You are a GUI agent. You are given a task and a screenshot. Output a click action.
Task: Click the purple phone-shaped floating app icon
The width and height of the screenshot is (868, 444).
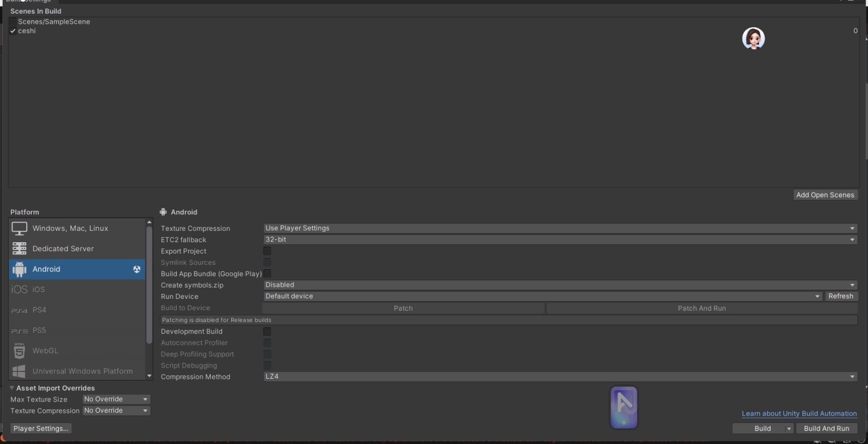624,408
